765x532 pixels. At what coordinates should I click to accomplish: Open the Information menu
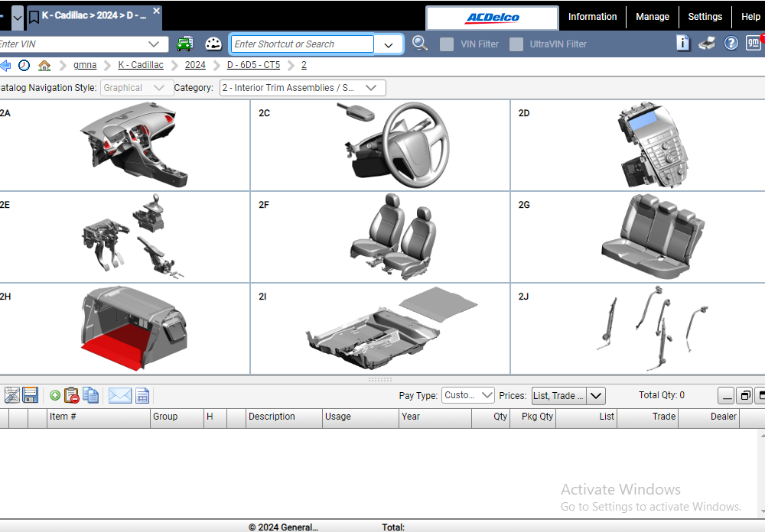click(x=592, y=17)
